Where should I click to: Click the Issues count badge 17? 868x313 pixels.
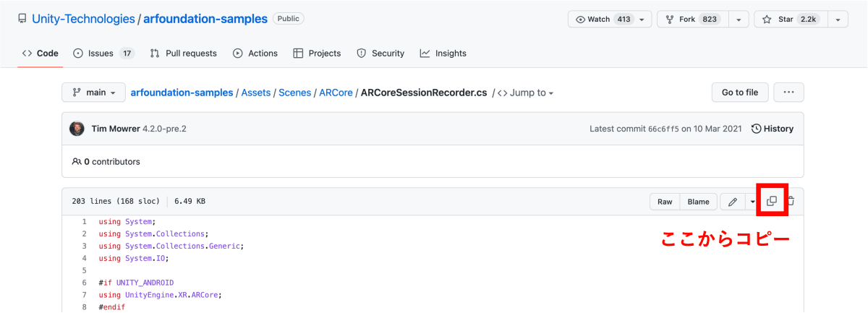pos(127,53)
